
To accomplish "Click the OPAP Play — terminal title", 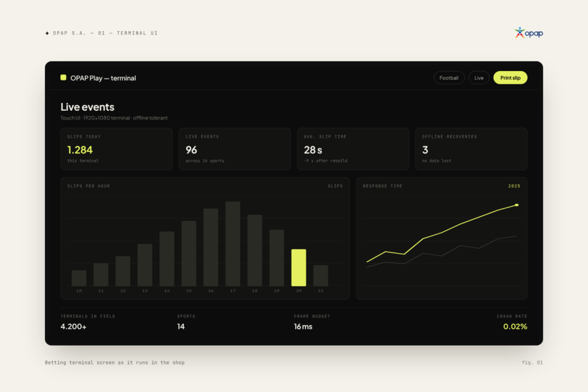I will coord(103,78).
